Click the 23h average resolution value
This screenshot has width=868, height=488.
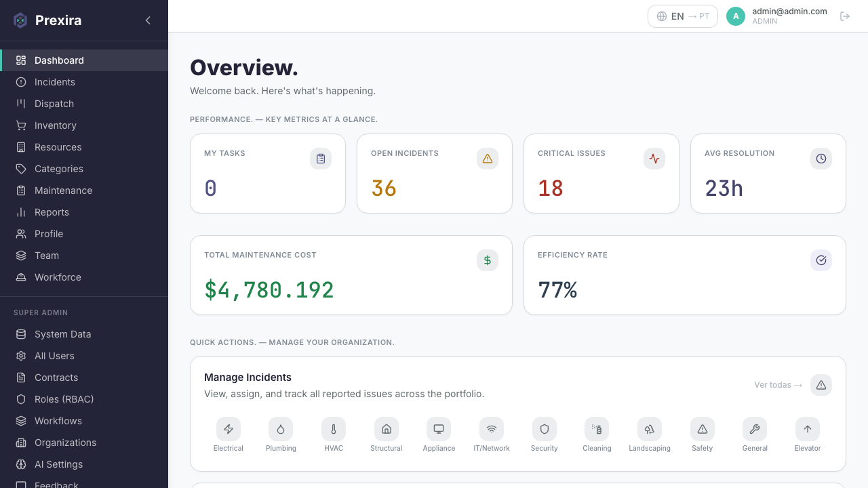[x=724, y=188]
